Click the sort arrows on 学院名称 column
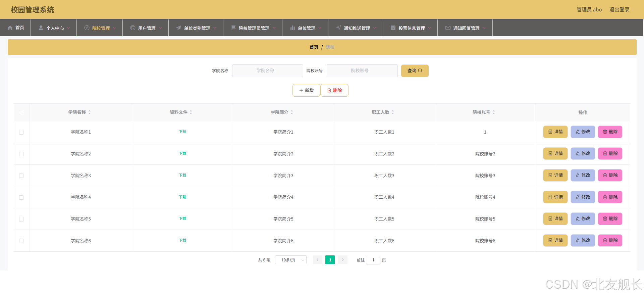 click(90, 112)
